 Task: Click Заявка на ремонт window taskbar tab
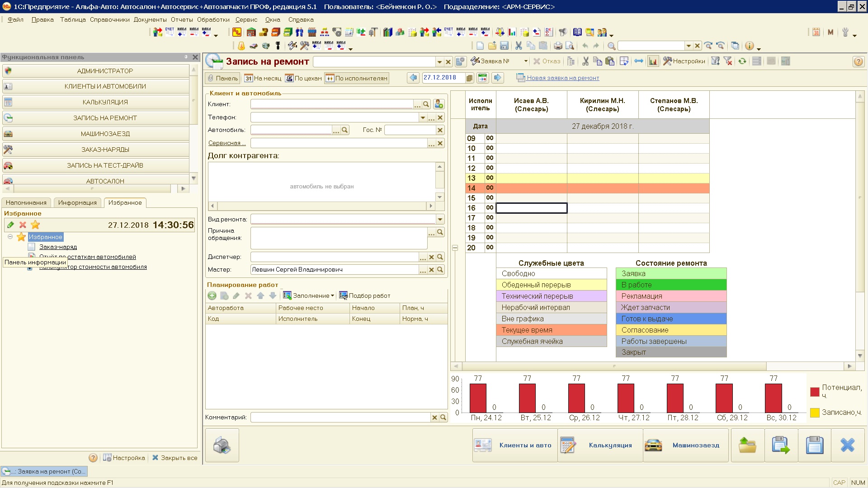[x=44, y=471]
